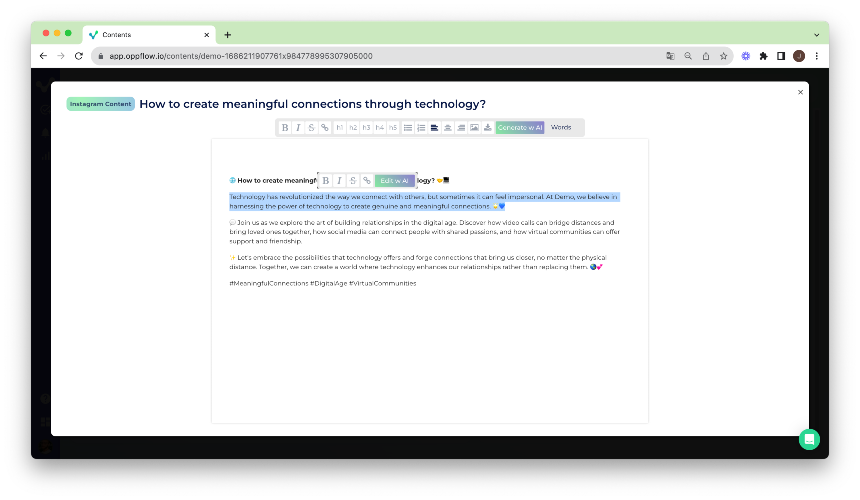Open the green chat widget
This screenshot has height=500, width=860.
point(809,439)
